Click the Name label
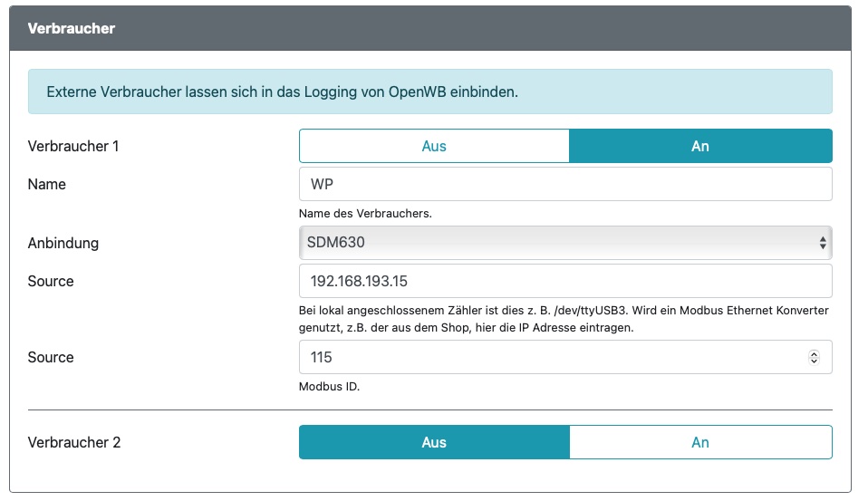The image size is (868, 501). click(x=47, y=184)
